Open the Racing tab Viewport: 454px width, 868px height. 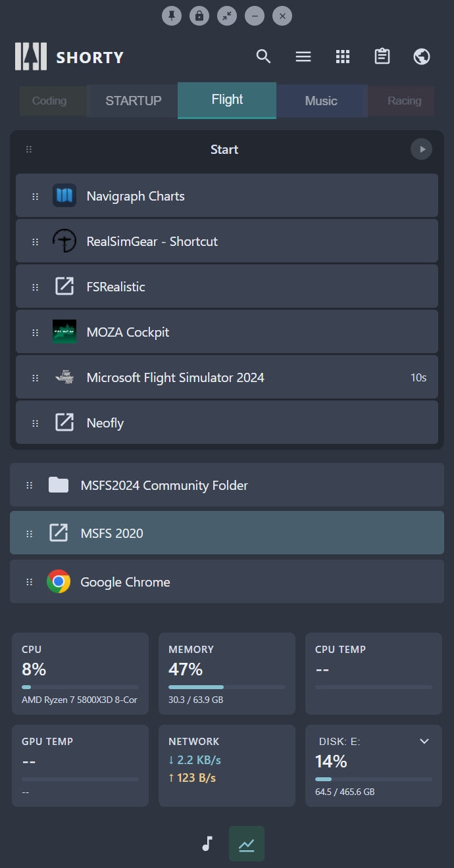pyautogui.click(x=404, y=101)
